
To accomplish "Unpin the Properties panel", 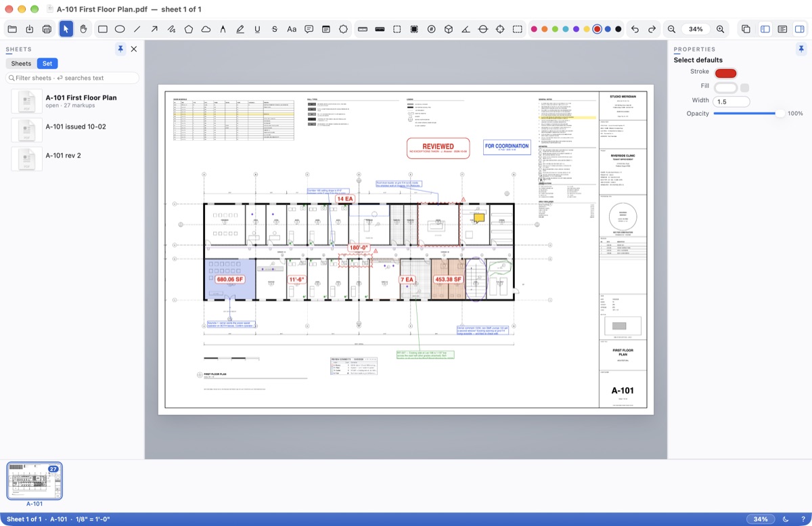I will click(801, 49).
